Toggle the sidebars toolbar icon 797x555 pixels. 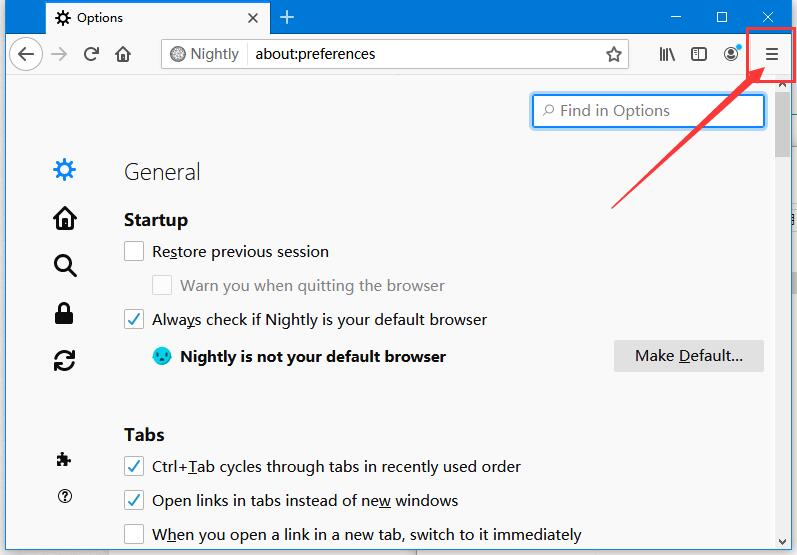point(699,54)
